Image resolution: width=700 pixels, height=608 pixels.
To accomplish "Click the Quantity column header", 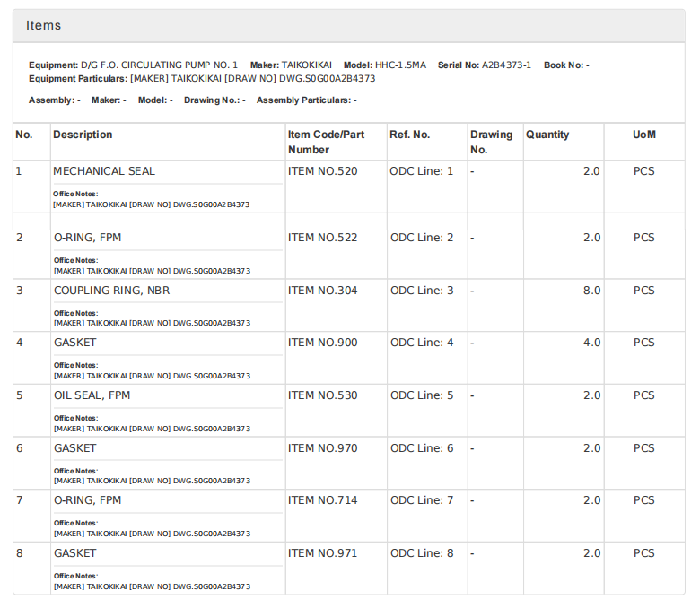I will [547, 135].
